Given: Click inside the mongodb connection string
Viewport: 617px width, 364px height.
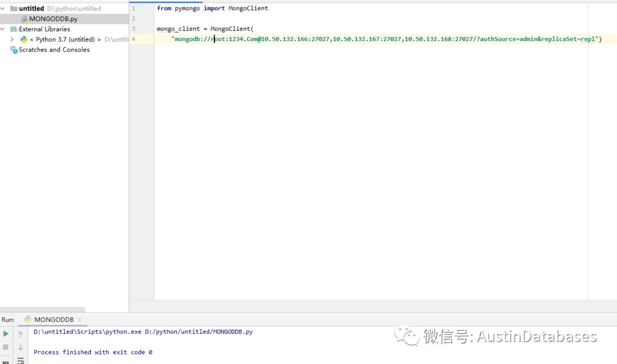Looking at the screenshot, I should coord(386,39).
